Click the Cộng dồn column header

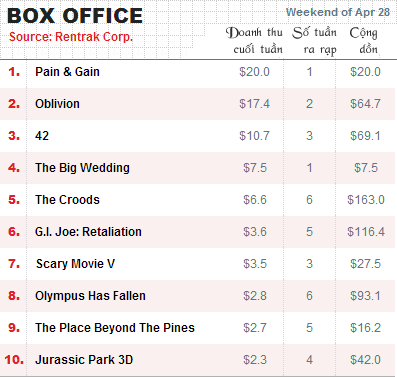click(364, 41)
